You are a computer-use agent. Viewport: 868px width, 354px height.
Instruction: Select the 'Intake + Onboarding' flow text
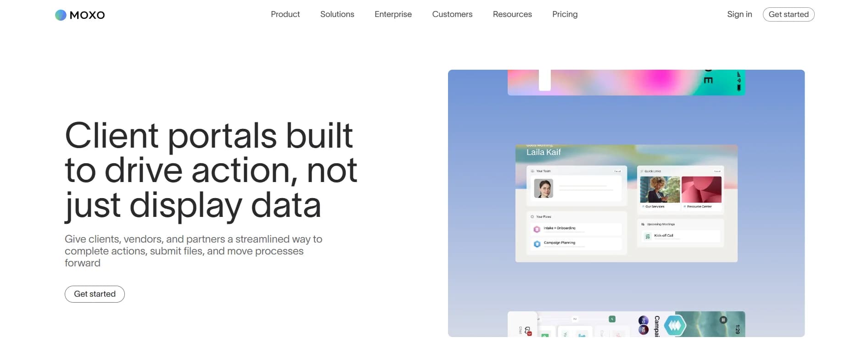[x=559, y=228]
